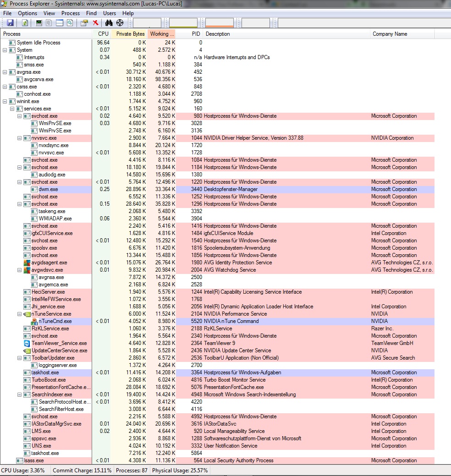Sort by the Description column header
This screenshot has height=476, width=451.
tap(286, 34)
